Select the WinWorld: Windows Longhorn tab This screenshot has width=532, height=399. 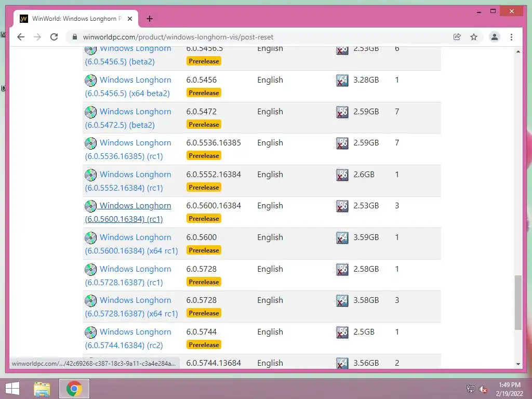click(76, 19)
